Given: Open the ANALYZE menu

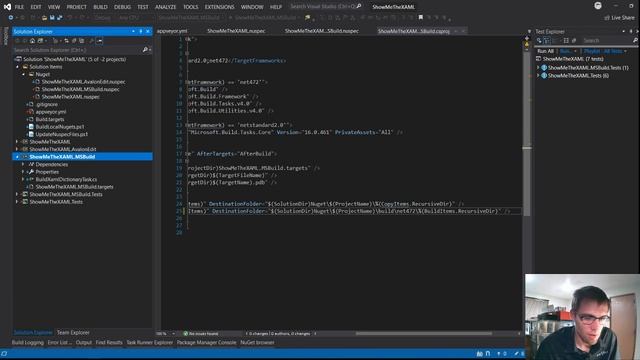Looking at the screenshot, I should coord(165,7).
